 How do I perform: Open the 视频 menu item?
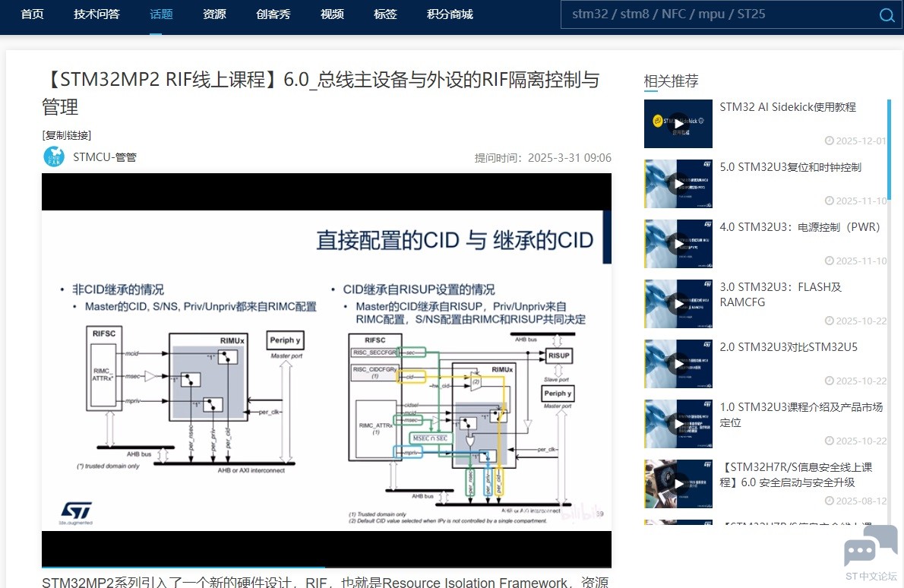pyautogui.click(x=332, y=14)
